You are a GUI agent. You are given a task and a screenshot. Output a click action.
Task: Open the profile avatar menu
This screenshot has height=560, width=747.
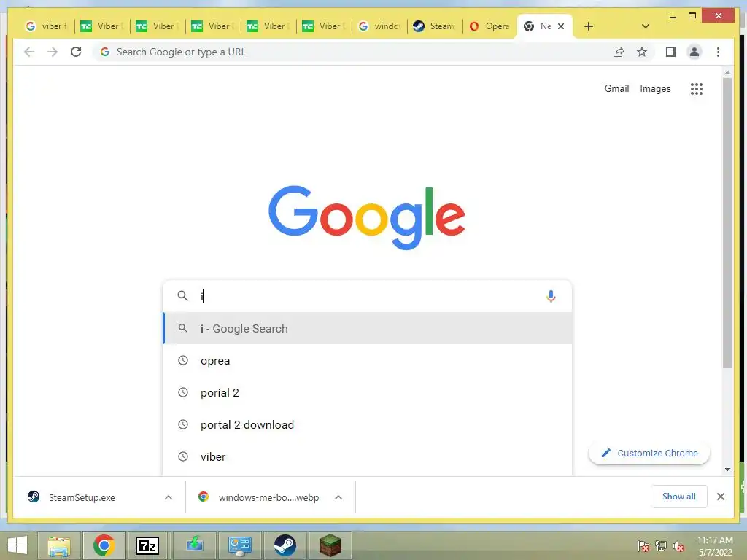tap(694, 52)
